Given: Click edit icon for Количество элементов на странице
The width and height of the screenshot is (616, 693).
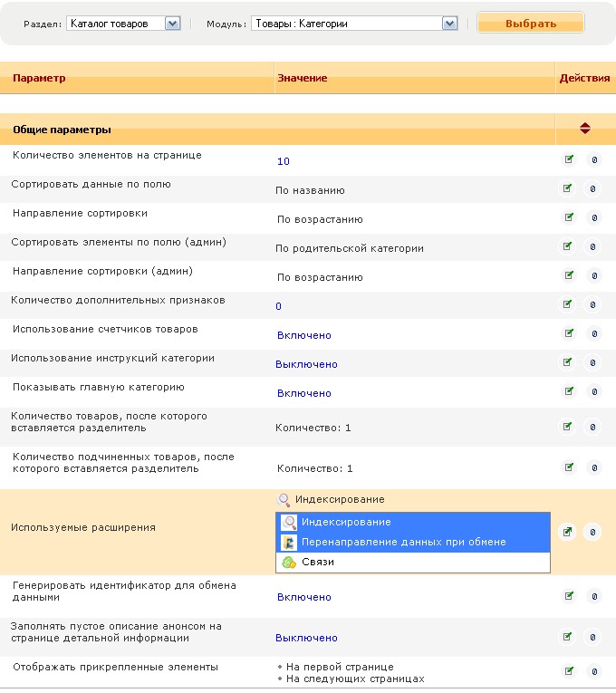Looking at the screenshot, I should click(x=568, y=159).
